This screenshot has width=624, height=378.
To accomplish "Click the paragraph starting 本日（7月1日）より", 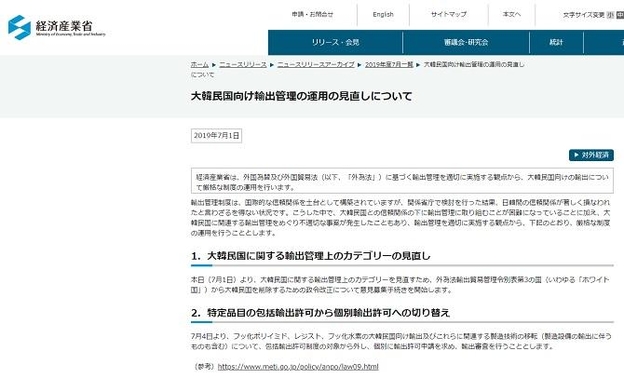I will [x=400, y=285].
